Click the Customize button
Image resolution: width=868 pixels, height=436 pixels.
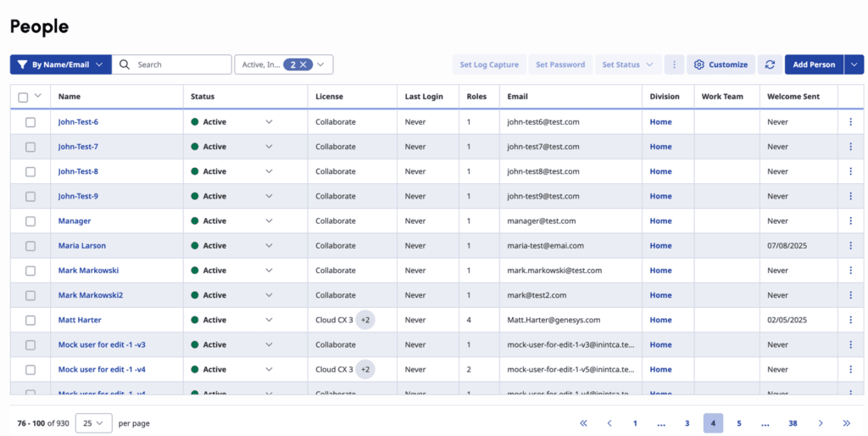721,64
